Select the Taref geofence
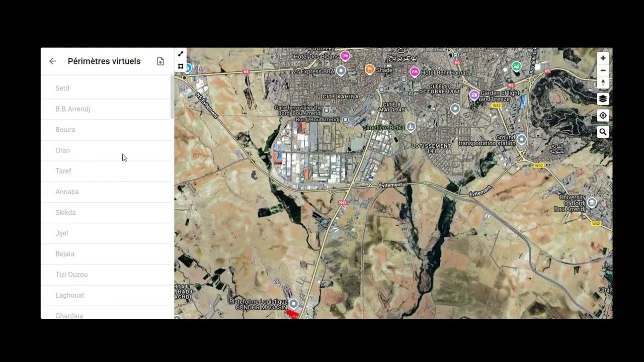 point(106,171)
